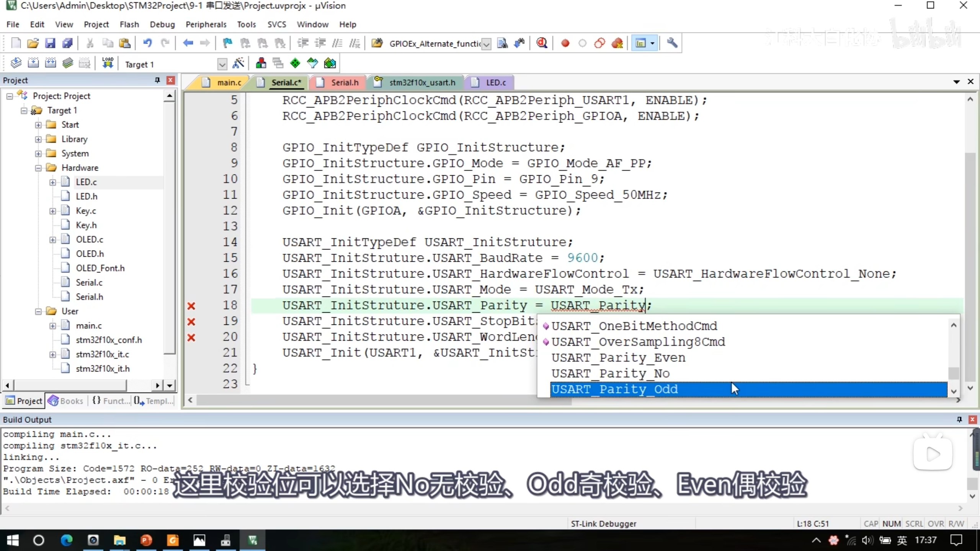Click Manage Run-Time Environment green diamond
This screenshot has height=551, width=980.
(x=295, y=64)
